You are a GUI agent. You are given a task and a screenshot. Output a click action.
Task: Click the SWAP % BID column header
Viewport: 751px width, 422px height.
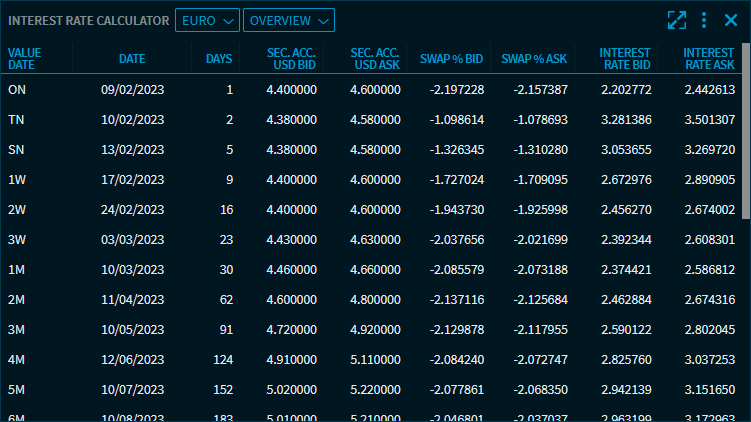[451, 59]
